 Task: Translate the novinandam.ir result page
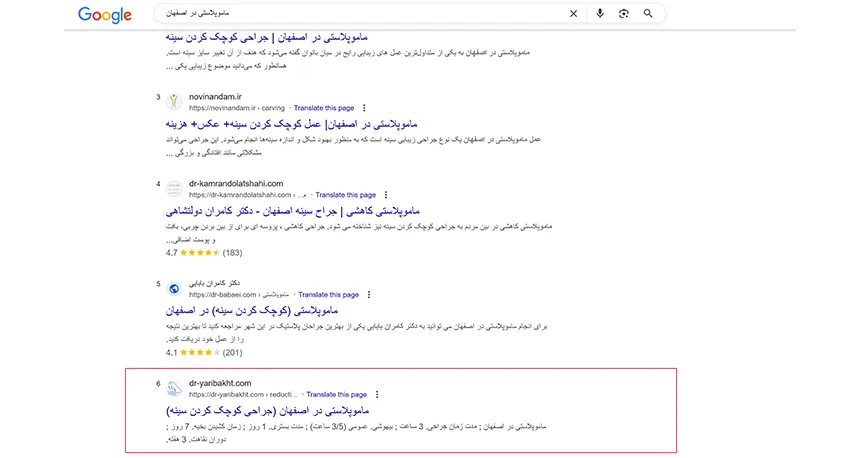point(324,107)
